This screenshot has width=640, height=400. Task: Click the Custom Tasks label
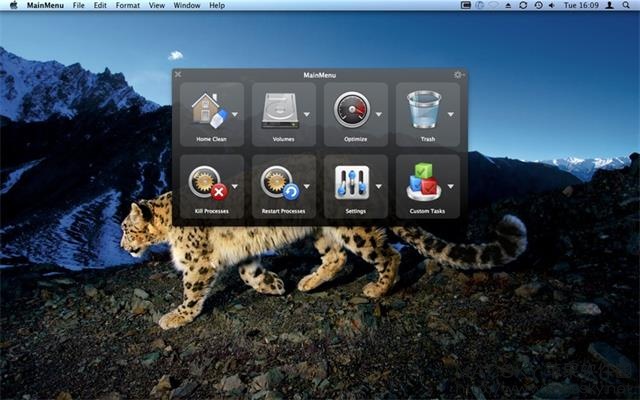point(427,211)
